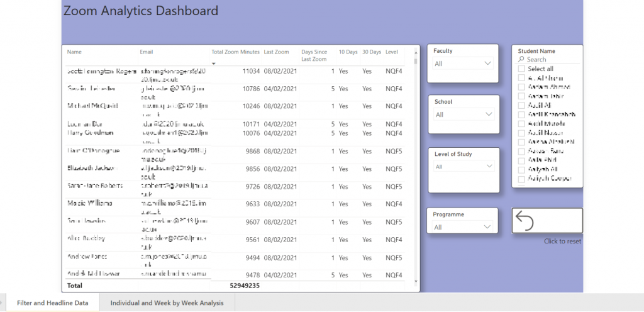Select the 9633 minutes cell
The height and width of the screenshot is (312, 644).
pyautogui.click(x=253, y=204)
